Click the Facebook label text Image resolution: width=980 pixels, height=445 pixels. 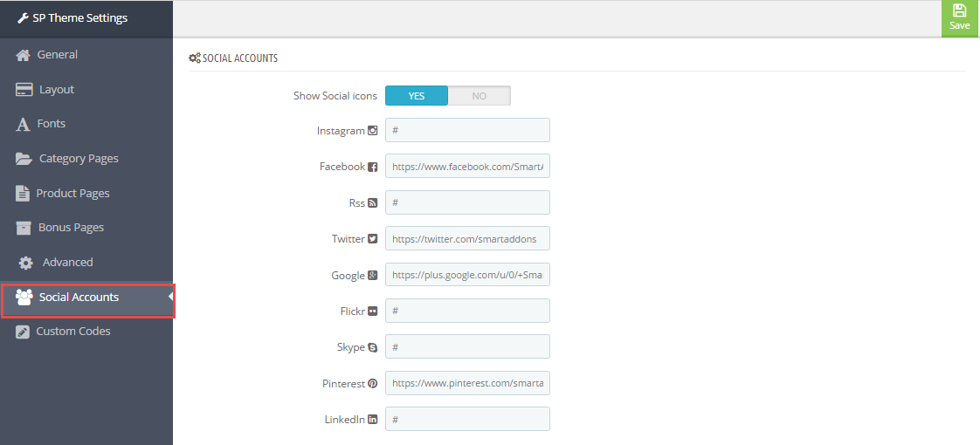[x=342, y=167]
